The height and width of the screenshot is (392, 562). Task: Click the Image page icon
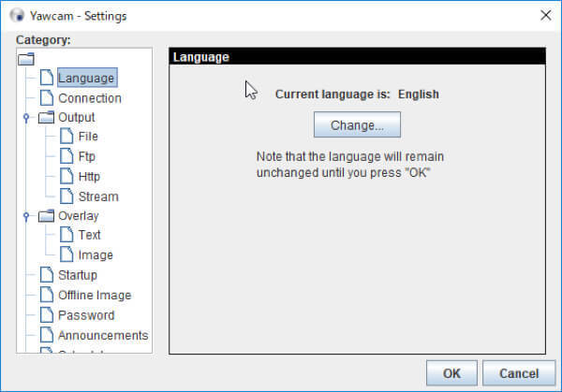(x=67, y=254)
